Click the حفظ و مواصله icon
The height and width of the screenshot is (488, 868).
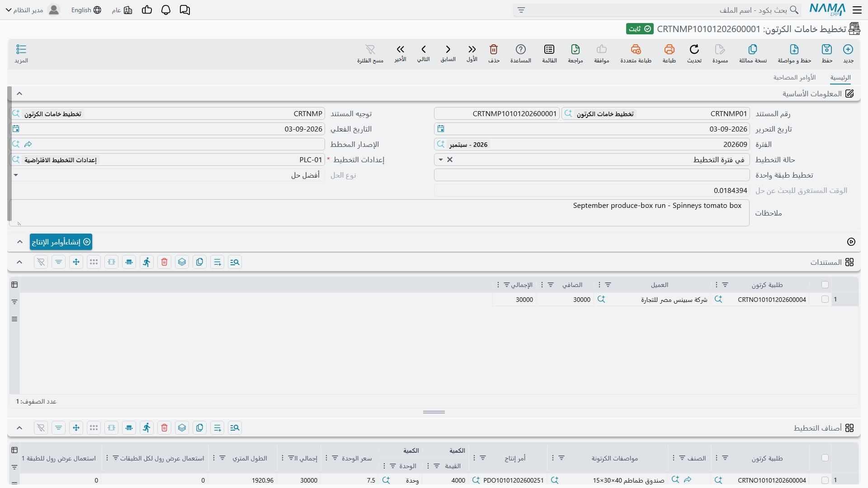[x=794, y=49]
